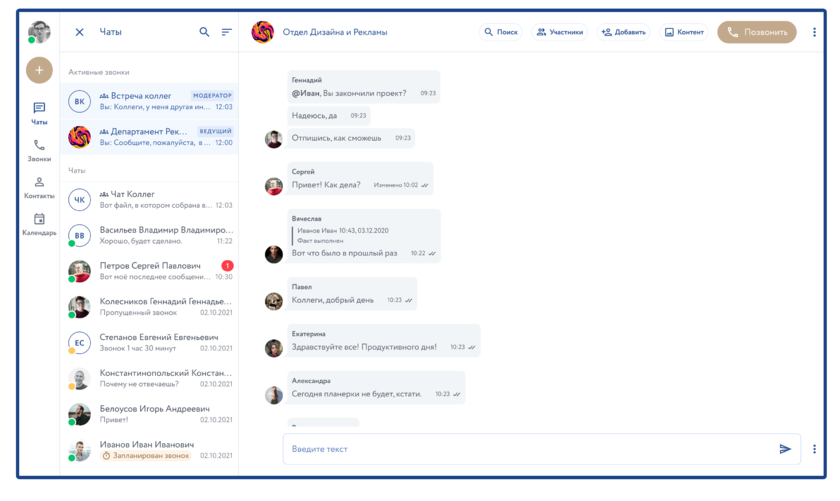
Task: Expand the three-dot menu in chat header
Action: pyautogui.click(x=814, y=32)
